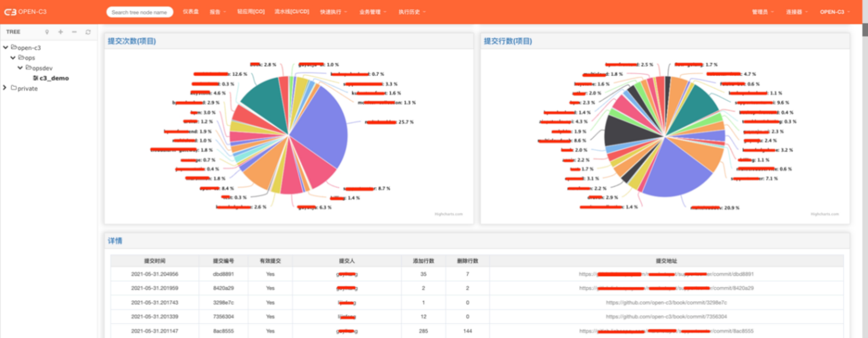Click the OPEN-C3 logo icon
The width and height of the screenshot is (868, 338).
[x=10, y=12]
